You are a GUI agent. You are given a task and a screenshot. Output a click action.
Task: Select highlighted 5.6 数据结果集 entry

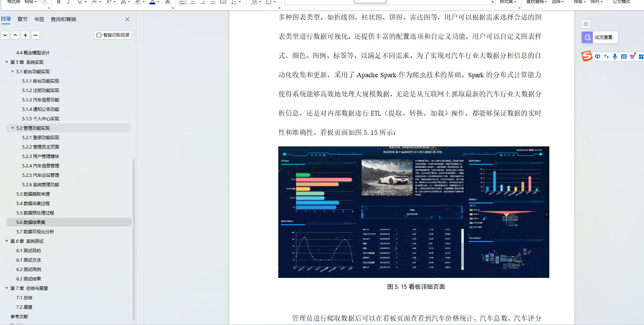(x=69, y=222)
